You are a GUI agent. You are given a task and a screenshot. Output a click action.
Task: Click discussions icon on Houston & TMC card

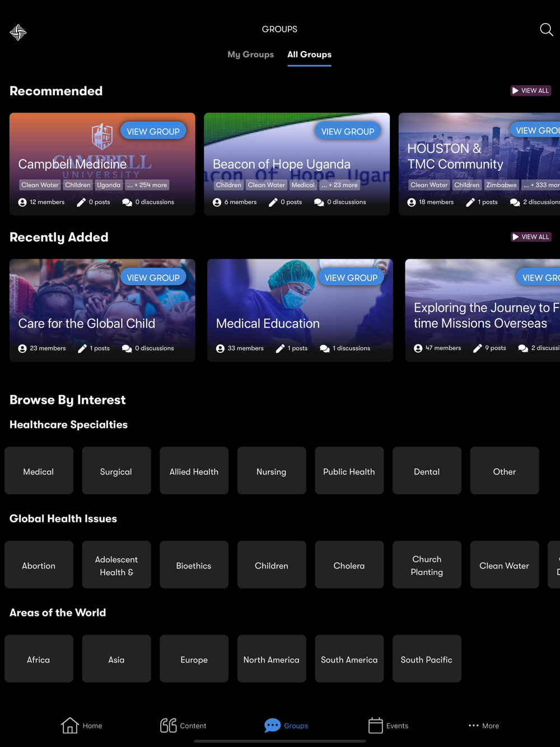click(515, 202)
